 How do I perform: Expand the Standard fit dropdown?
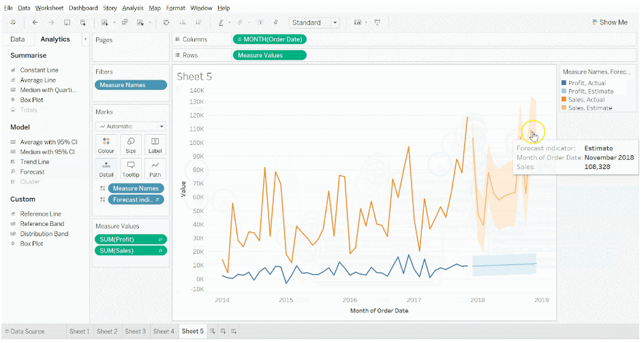[x=335, y=22]
